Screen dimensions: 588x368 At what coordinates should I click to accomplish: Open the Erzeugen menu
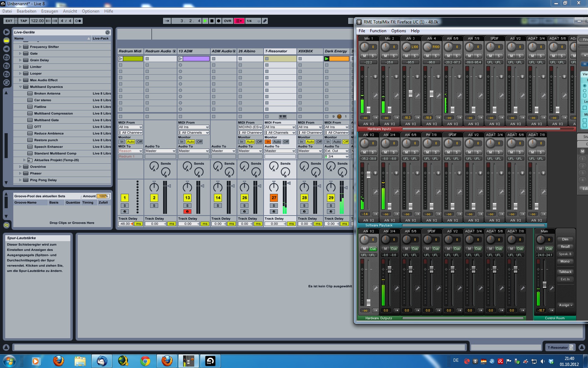click(x=49, y=11)
